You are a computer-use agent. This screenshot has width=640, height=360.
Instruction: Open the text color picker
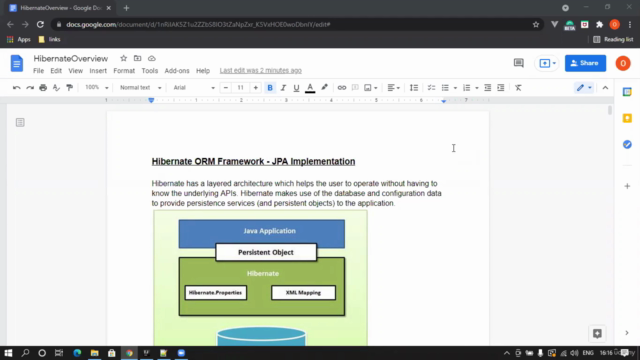pos(310,88)
